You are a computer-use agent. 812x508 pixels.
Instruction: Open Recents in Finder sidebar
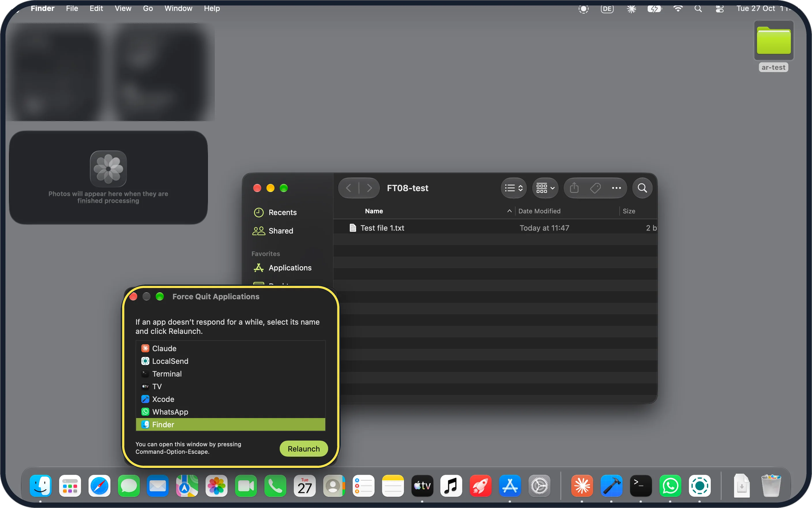275,212
